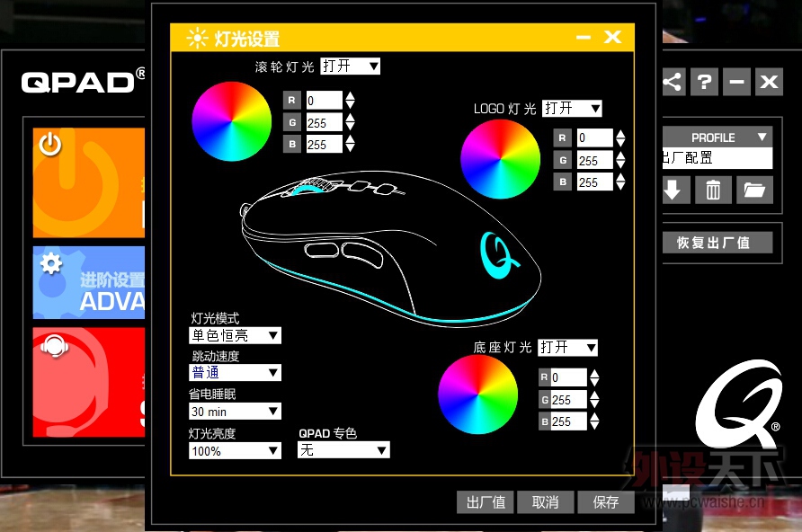Click the orange power tile
The height and width of the screenshot is (532, 802).
point(89,182)
